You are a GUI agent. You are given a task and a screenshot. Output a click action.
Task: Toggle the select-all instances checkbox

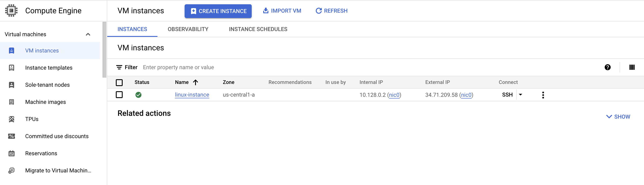click(119, 82)
